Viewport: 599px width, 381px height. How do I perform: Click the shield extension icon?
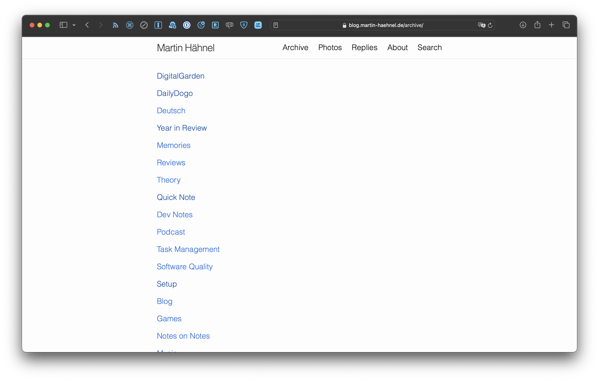244,25
